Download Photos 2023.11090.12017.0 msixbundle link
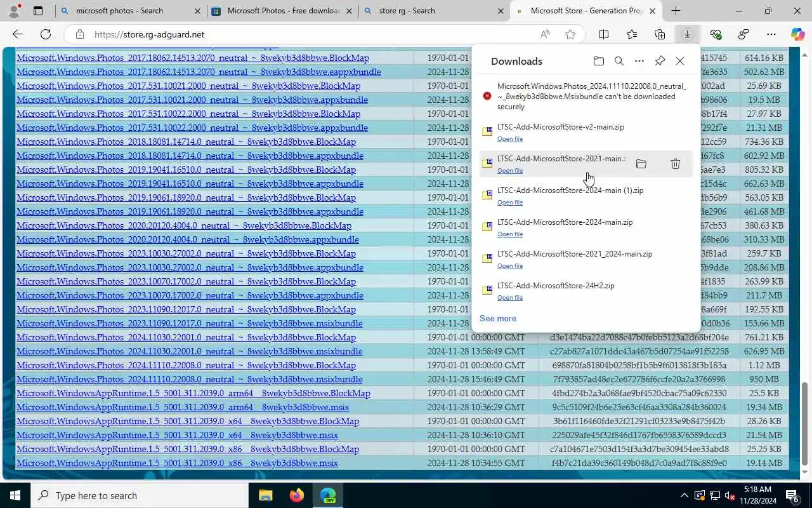812x508 pixels. point(190,323)
